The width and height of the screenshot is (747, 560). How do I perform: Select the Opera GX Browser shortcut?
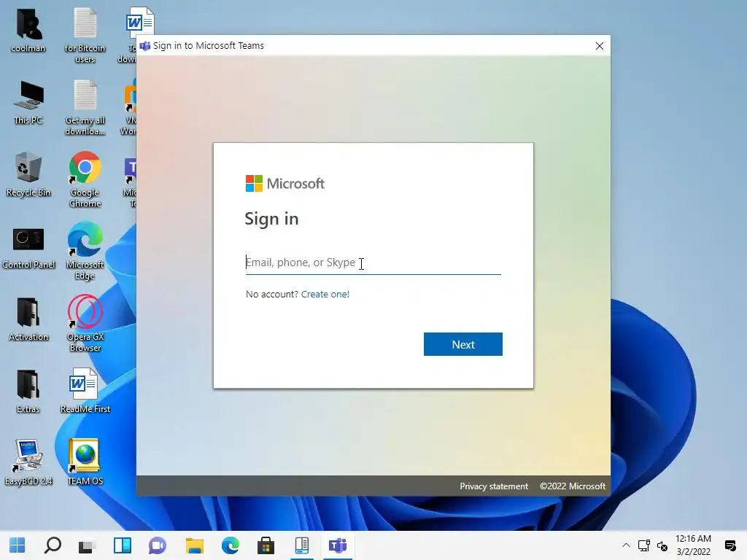point(85,324)
